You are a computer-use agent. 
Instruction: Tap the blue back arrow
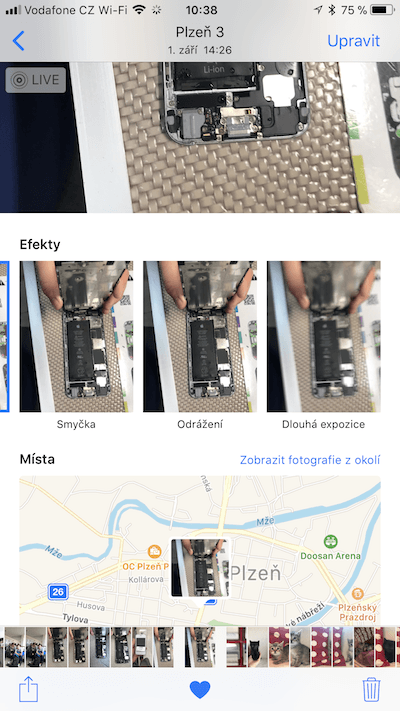tap(19, 41)
